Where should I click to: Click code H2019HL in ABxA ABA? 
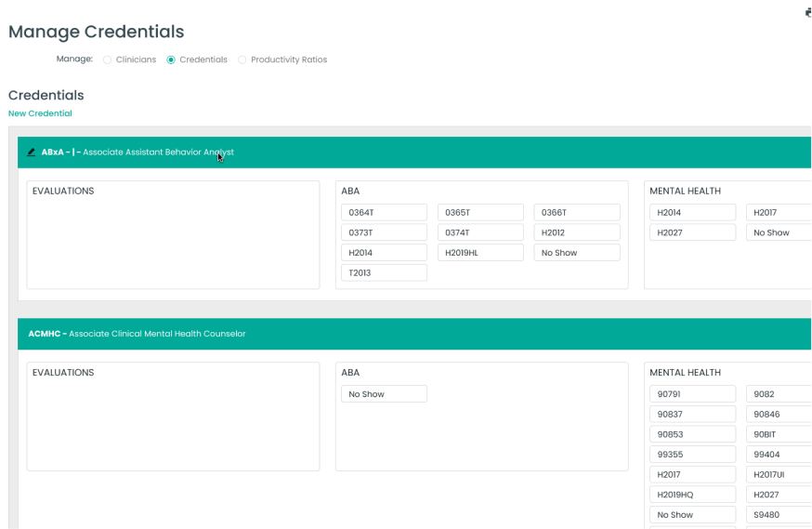(480, 253)
